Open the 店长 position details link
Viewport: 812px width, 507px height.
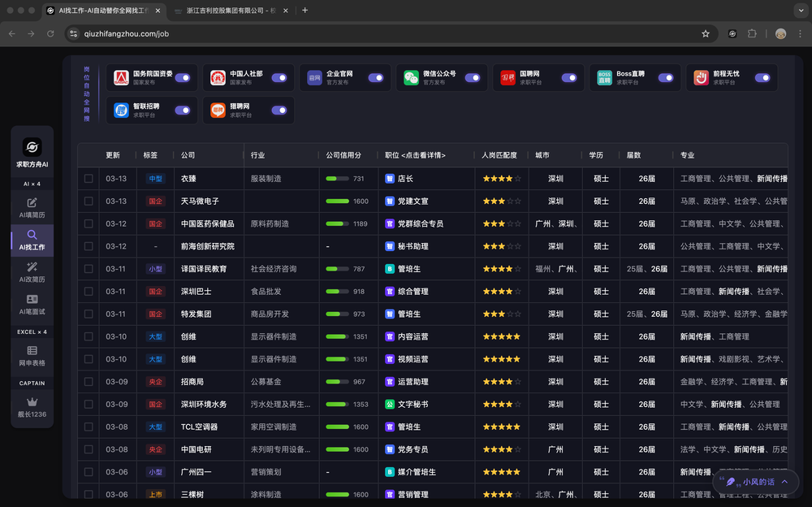404,179
